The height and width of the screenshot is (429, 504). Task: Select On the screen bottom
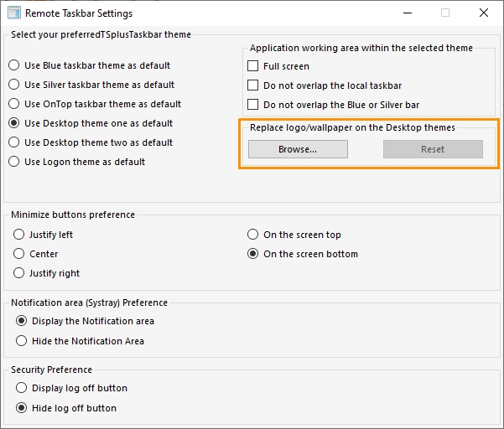pos(253,254)
